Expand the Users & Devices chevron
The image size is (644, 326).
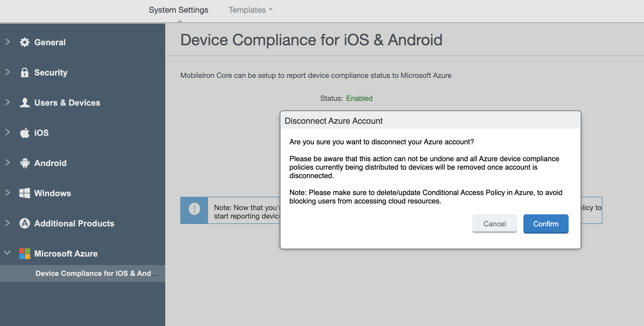8,102
